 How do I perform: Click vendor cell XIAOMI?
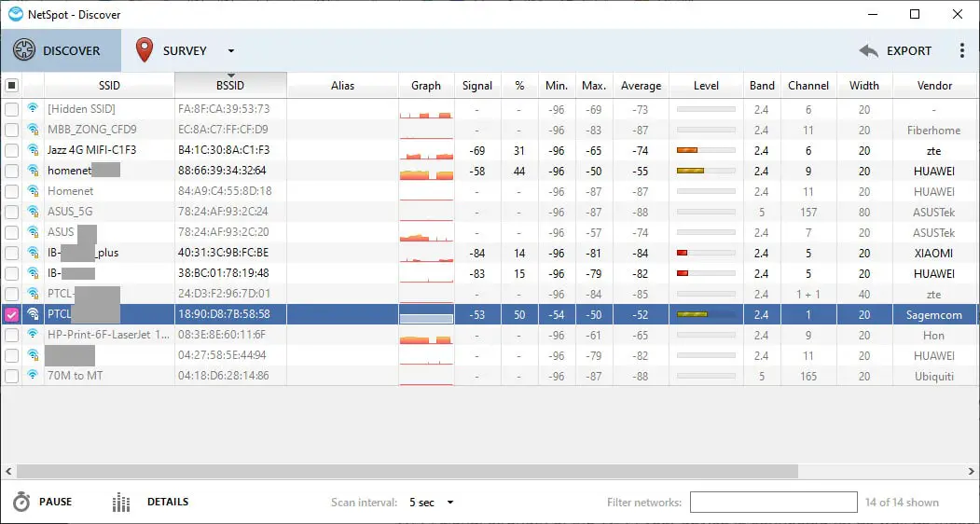point(934,254)
